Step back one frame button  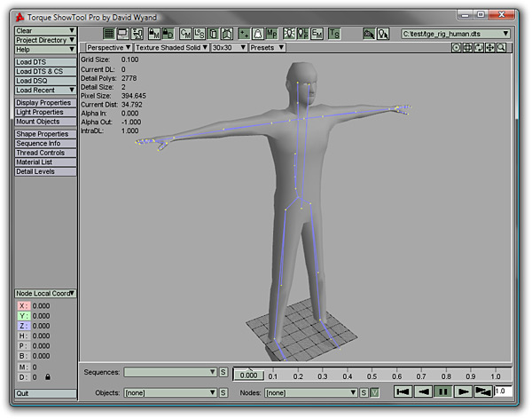coord(423,391)
